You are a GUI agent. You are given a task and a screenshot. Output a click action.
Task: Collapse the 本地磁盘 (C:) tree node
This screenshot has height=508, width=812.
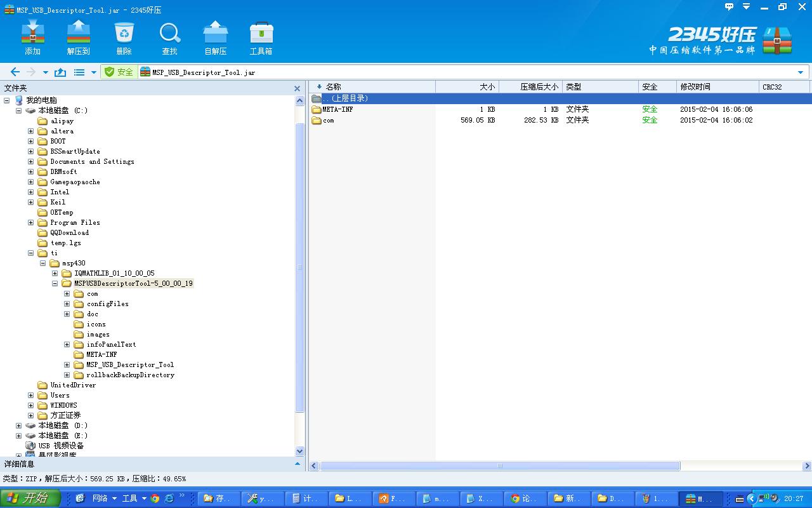point(18,110)
